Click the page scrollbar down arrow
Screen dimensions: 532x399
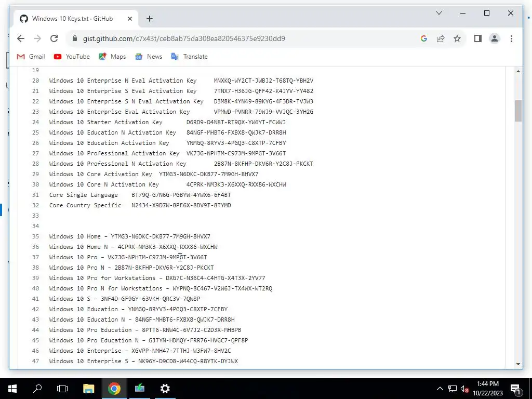[518, 364]
